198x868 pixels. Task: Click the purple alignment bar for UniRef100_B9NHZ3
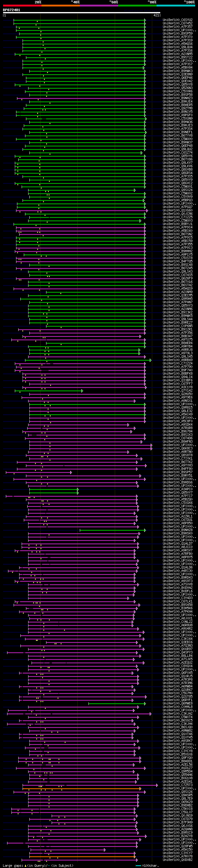(x=81, y=98)
